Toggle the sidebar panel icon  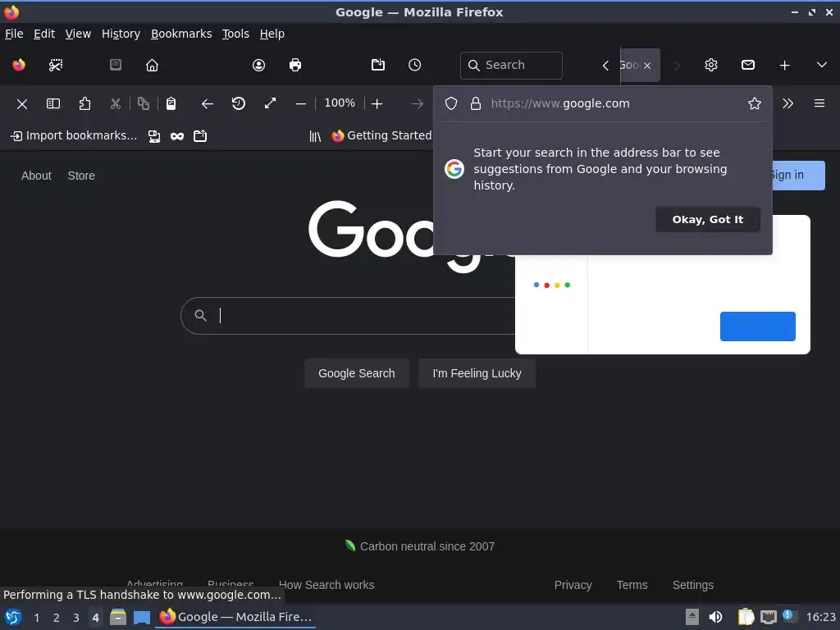tap(53, 103)
